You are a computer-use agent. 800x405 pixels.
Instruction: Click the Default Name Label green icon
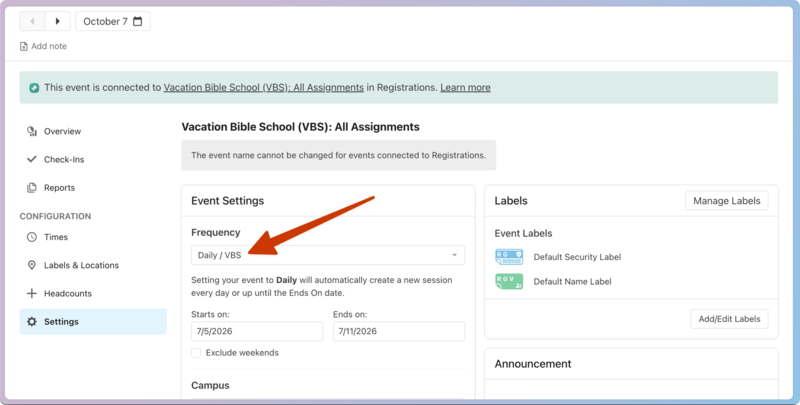click(x=509, y=281)
